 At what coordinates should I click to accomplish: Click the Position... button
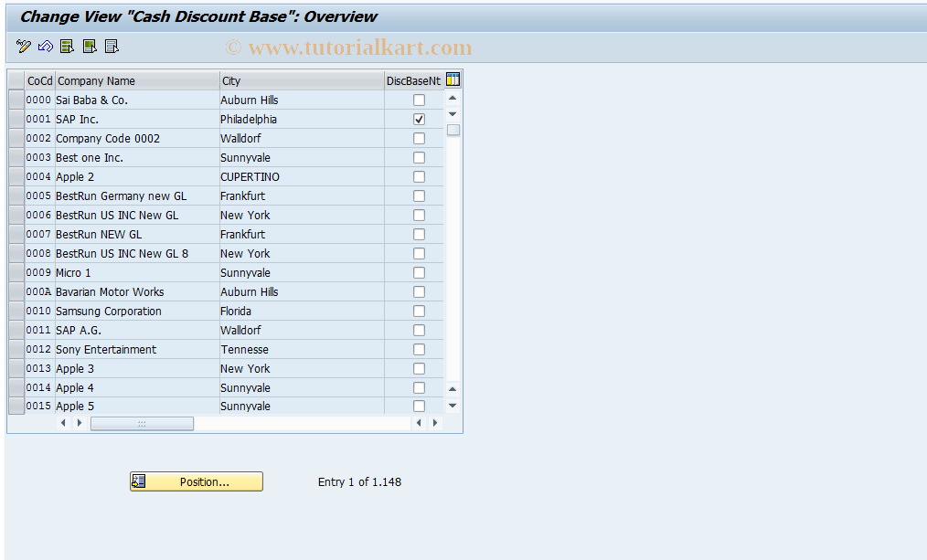pos(197,481)
